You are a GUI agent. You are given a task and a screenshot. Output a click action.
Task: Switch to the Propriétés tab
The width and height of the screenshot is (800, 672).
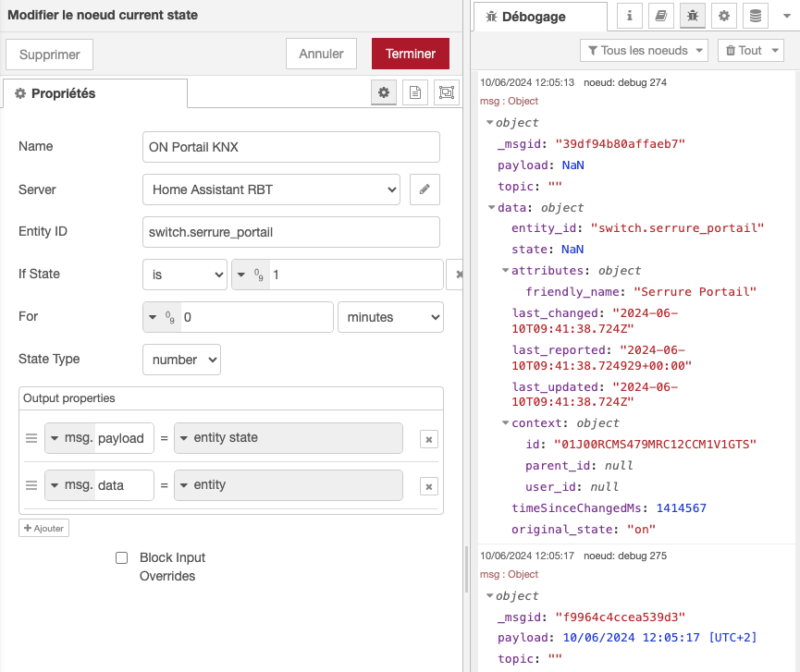(x=95, y=93)
